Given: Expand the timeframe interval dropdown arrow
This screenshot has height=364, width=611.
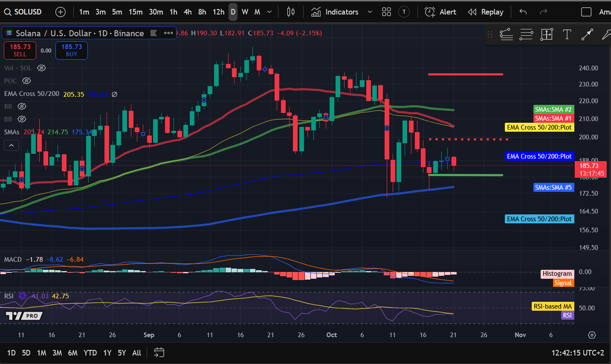Looking at the screenshot, I should [269, 12].
